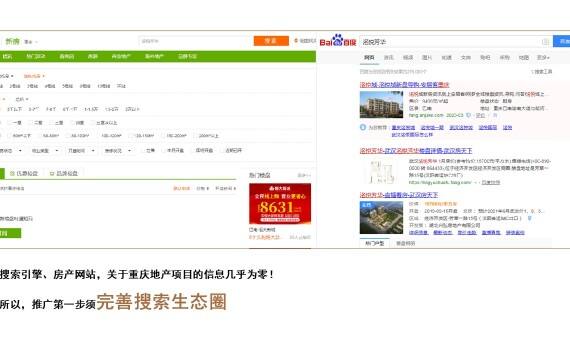Click the map search icon beside orange button
Image resolution: width=570 pixels, height=360 pixels.
click(x=296, y=41)
